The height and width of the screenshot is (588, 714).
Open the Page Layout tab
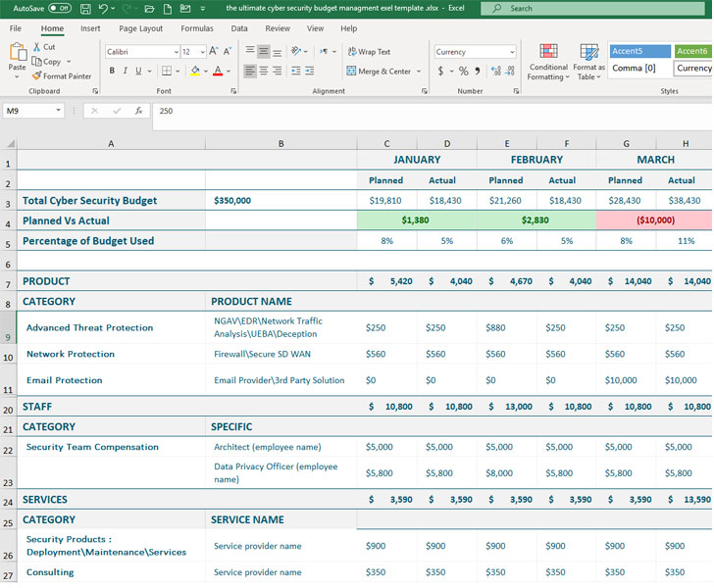141,28
